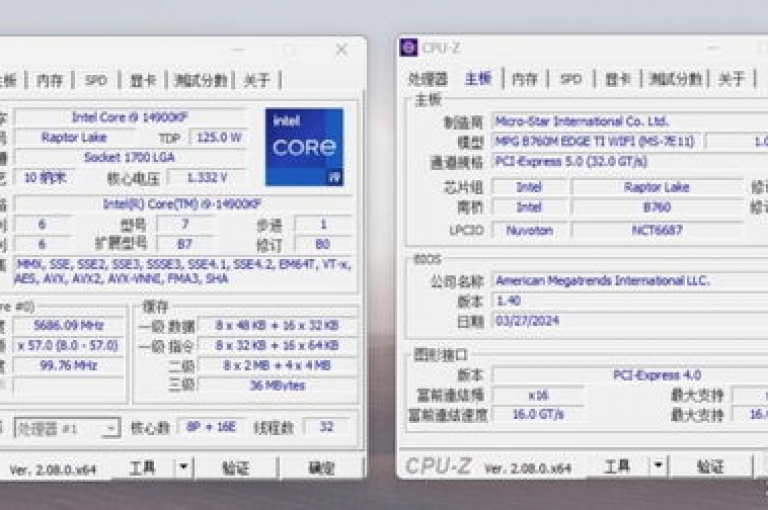Click the 1.332 V core voltage value

(x=207, y=177)
